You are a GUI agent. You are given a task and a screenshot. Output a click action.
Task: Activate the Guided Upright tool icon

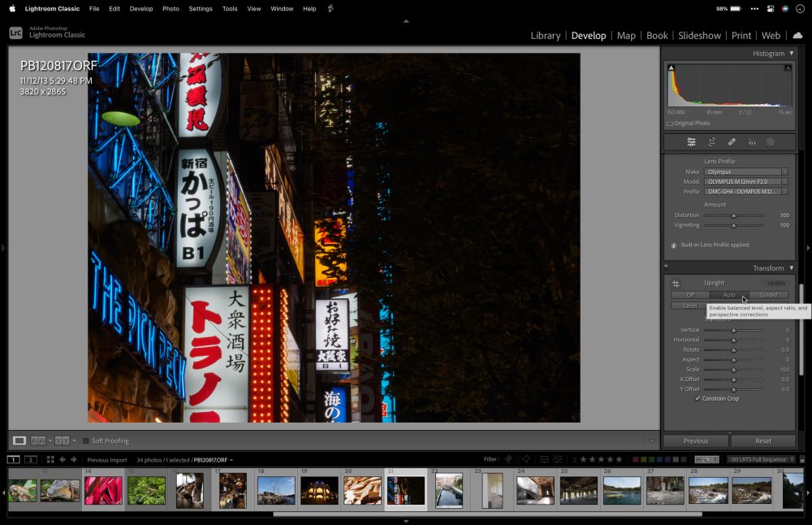[676, 284]
